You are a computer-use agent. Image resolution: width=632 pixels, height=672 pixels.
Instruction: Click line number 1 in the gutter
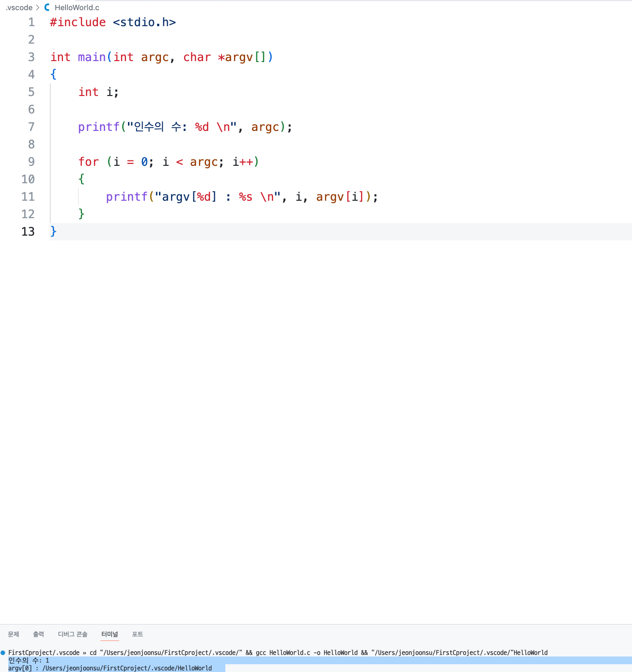pyautogui.click(x=32, y=22)
